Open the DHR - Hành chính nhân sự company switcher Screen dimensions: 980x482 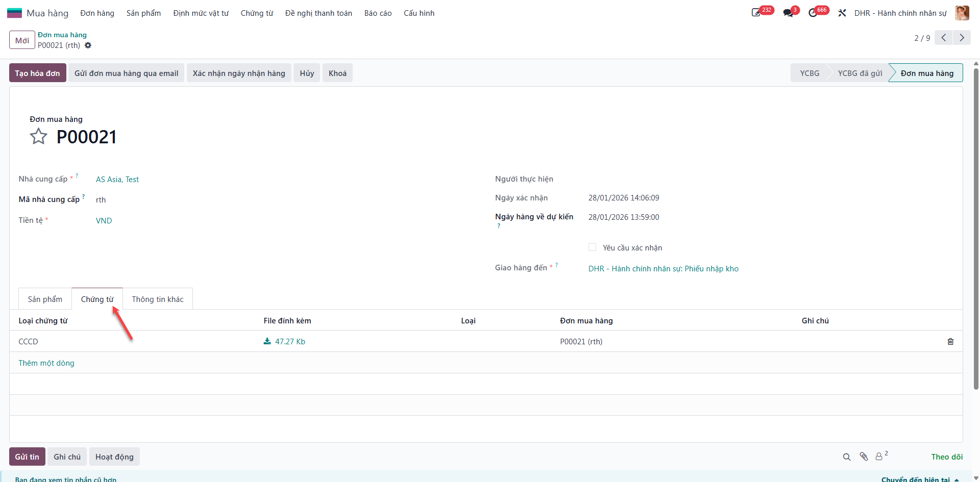click(x=900, y=13)
